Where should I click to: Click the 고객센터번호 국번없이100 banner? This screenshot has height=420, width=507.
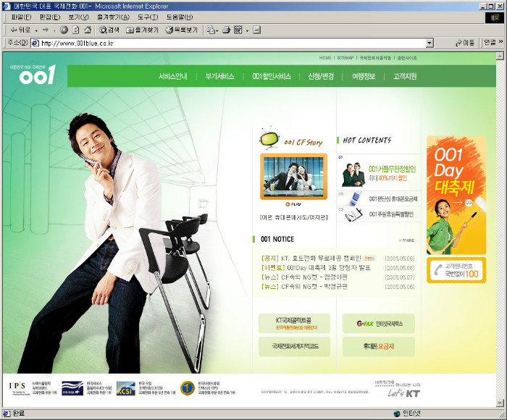coord(456,270)
